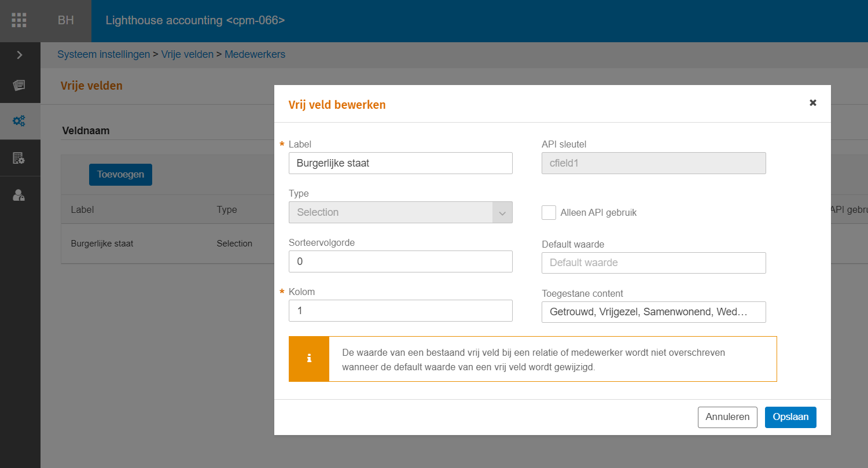Focus the Sorteervolgorde input field
The width and height of the screenshot is (868, 468).
[x=400, y=261]
